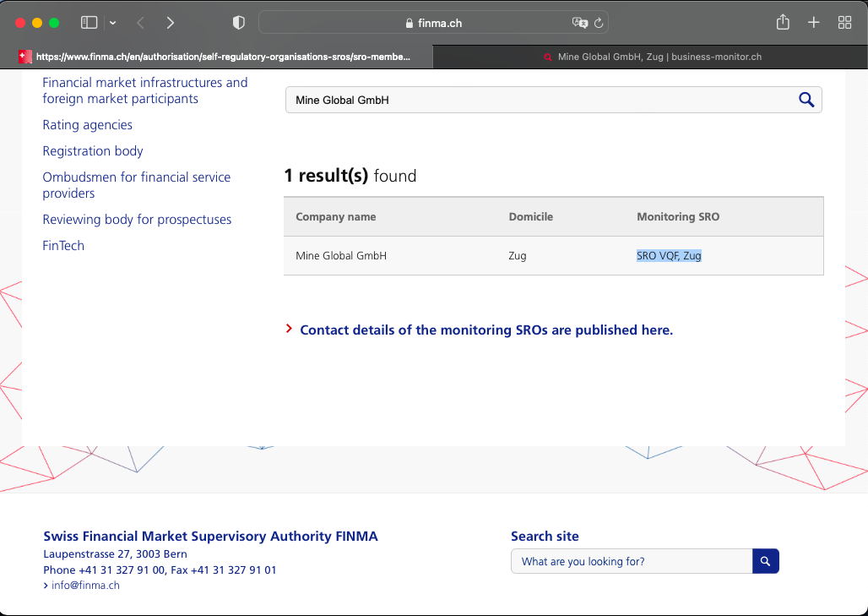The height and width of the screenshot is (616, 868).
Task: Click the Zug domicile cell
Action: click(518, 256)
